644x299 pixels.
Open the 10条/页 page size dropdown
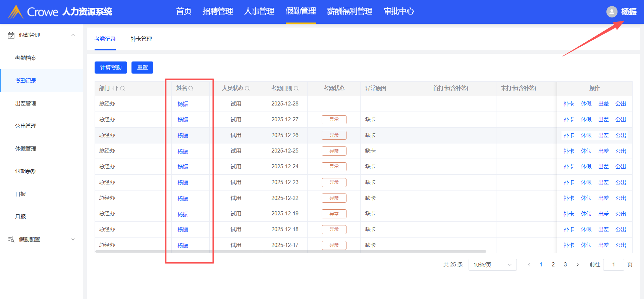(492, 265)
